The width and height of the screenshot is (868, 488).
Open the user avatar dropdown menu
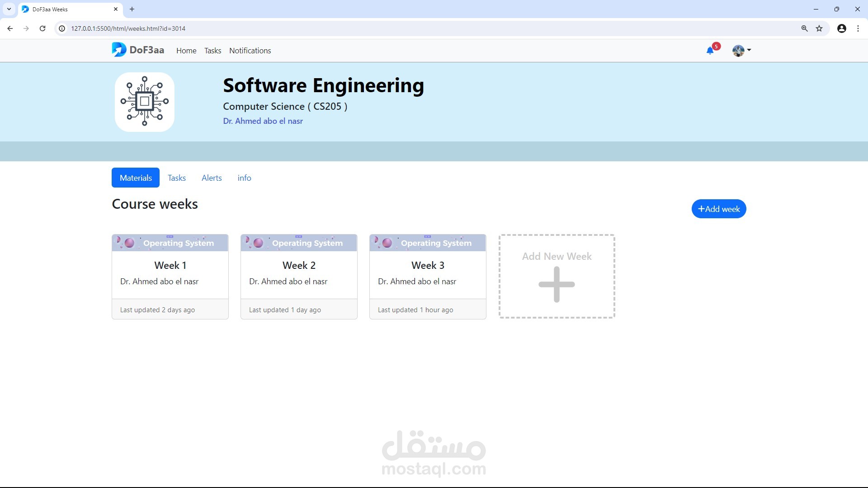[741, 51]
